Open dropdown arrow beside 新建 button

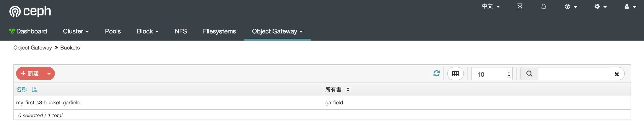(x=49, y=74)
